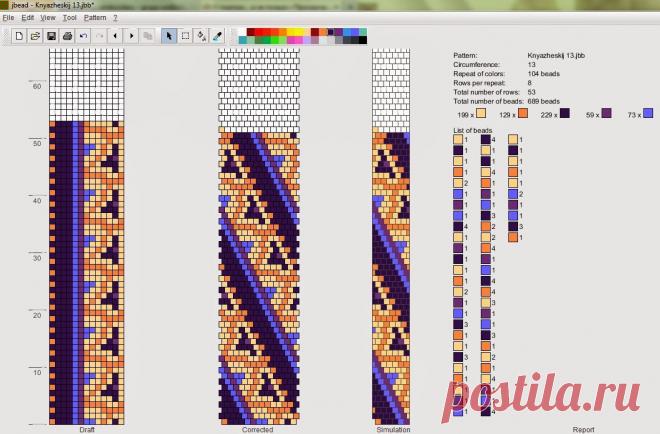Print the pattern using the printer icon

(x=67, y=36)
